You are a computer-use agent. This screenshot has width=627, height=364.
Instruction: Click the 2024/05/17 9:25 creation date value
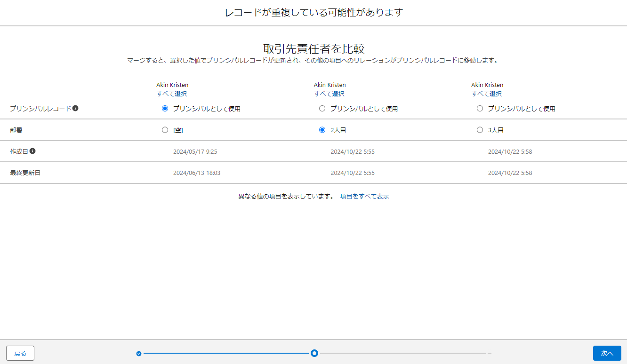(x=195, y=152)
